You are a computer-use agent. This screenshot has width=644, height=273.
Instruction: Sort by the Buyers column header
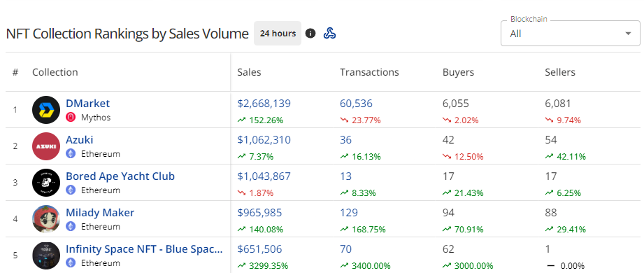(459, 72)
